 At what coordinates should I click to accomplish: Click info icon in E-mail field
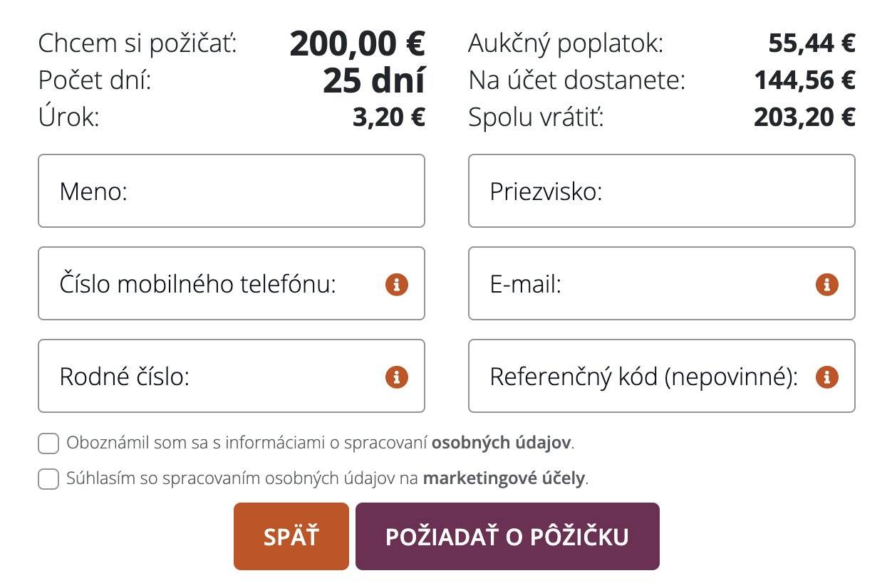pyautogui.click(x=826, y=285)
